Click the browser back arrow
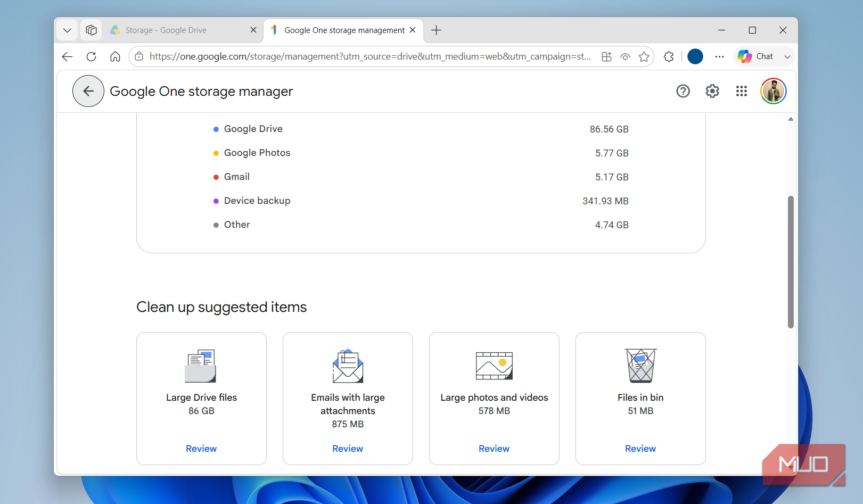The width and height of the screenshot is (863, 504). pos(67,56)
